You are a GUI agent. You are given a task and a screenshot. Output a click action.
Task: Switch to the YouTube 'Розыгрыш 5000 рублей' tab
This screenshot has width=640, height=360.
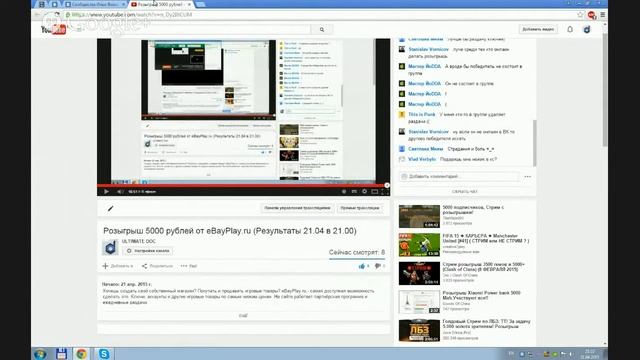click(159, 4)
